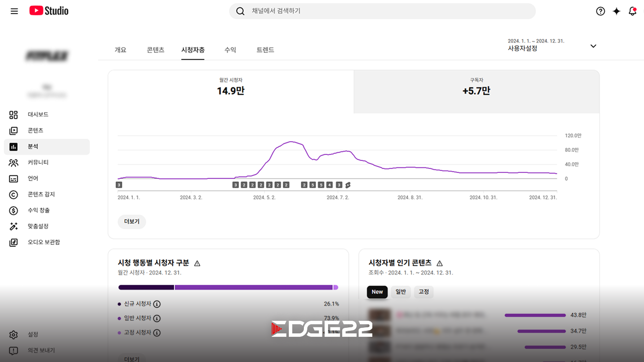
Task: Select the New filter chip
Action: pos(377,292)
